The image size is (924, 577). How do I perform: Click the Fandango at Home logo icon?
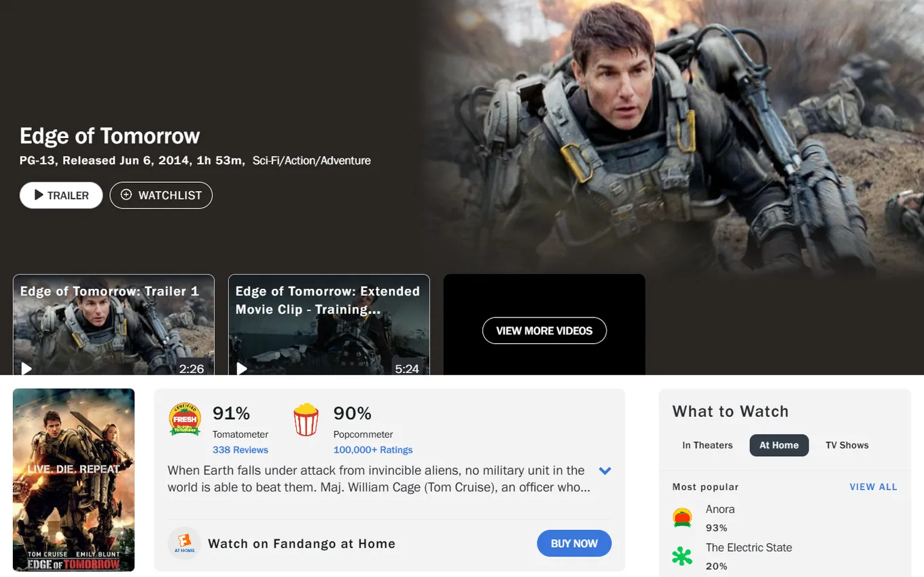[x=184, y=544]
